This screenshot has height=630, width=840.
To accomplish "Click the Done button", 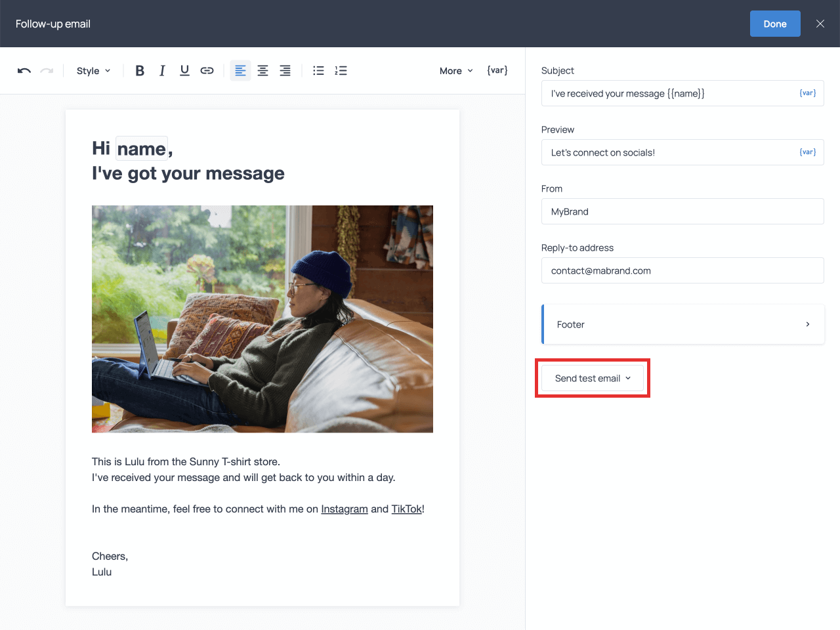I will (x=775, y=23).
